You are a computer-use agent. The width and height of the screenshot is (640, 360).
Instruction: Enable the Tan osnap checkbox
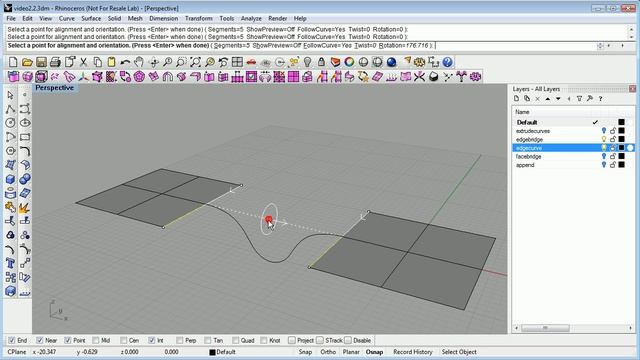208,340
